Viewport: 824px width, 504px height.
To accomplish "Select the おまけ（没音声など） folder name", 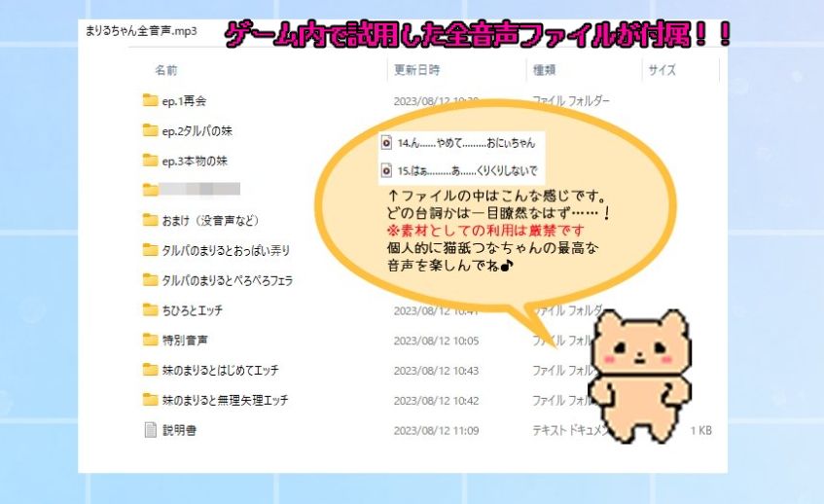I will (x=210, y=220).
